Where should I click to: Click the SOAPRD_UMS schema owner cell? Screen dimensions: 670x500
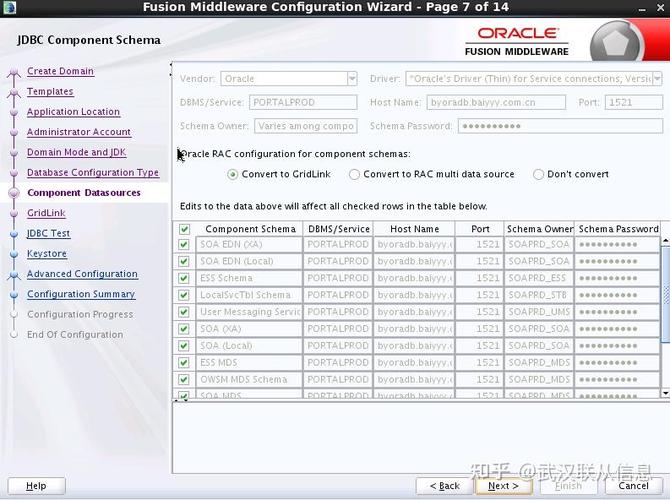[539, 312]
